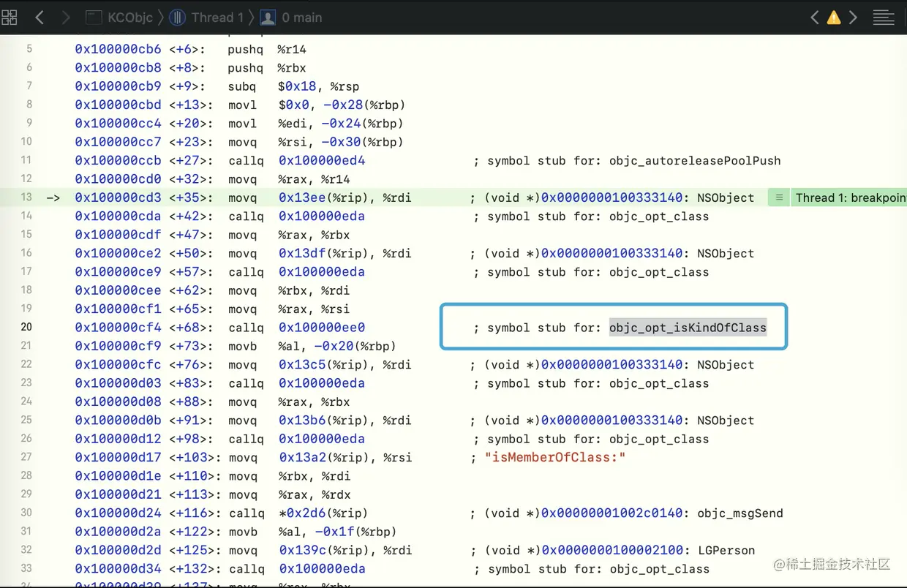
Task: Click the pushq %rbx instruction
Action: tap(267, 68)
